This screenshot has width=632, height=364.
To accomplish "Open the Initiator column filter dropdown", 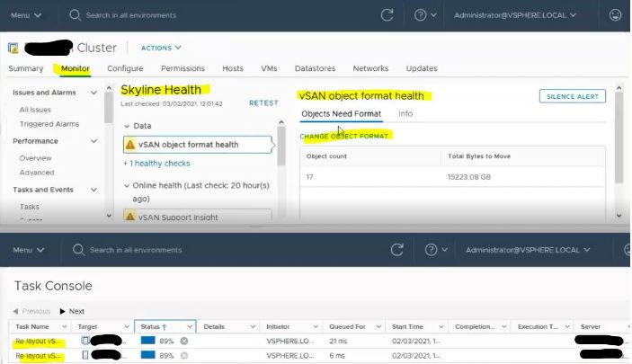I will tap(316, 326).
